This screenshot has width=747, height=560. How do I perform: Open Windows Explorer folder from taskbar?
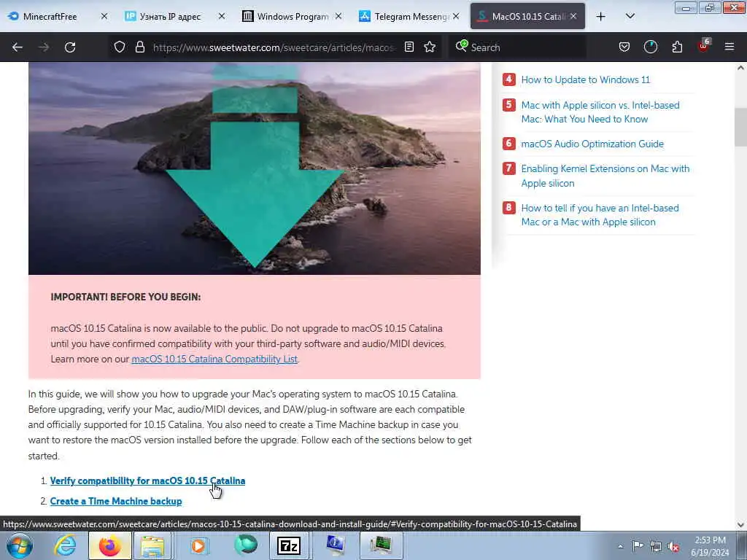[152, 545]
